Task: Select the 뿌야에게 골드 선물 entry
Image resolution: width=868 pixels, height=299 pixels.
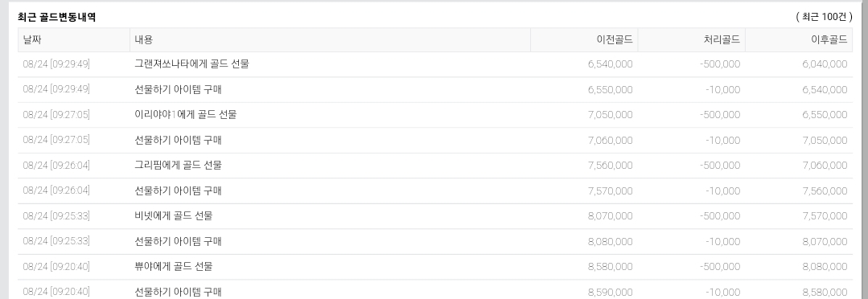Action: tap(173, 266)
